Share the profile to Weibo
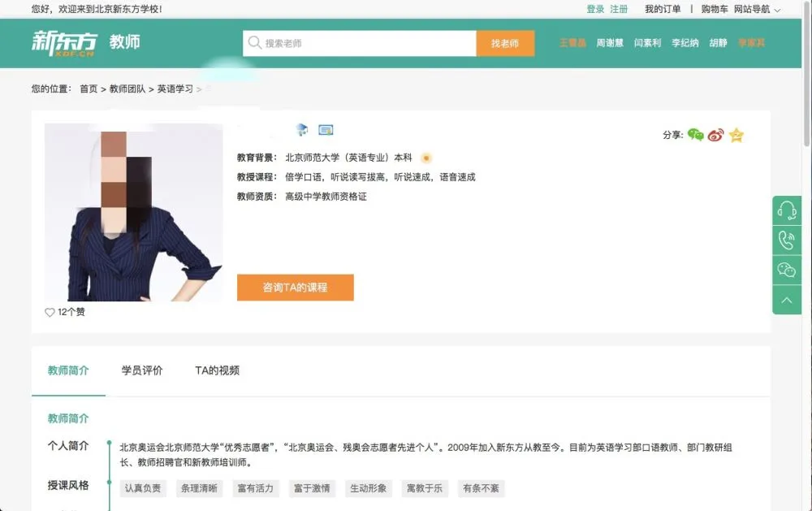812x511 pixels. tap(715, 136)
